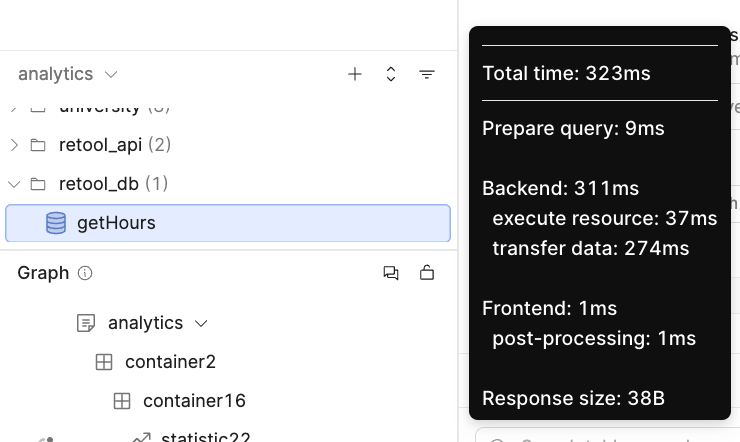Toggle the analytics chevron in Graph tree

click(x=201, y=323)
